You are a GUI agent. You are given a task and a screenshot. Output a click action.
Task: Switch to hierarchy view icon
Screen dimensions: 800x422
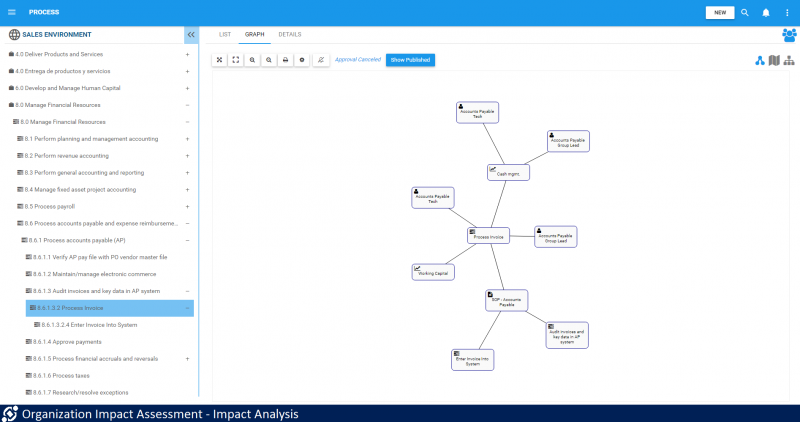tap(789, 60)
